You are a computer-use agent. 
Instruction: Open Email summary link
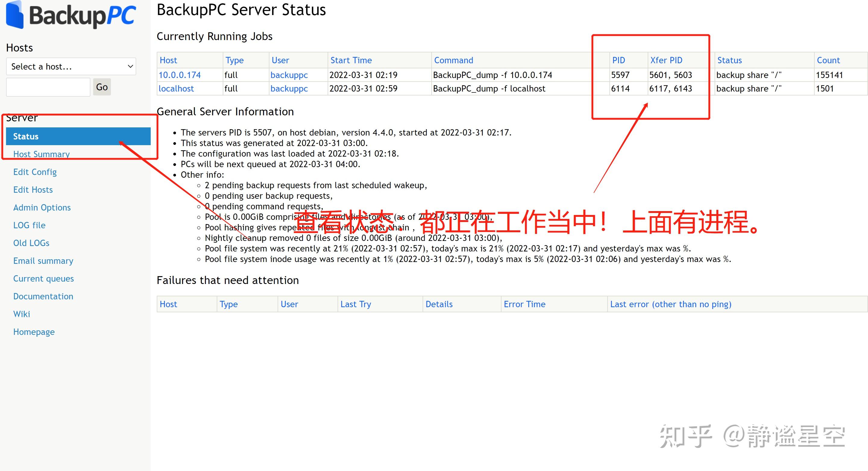(43, 261)
